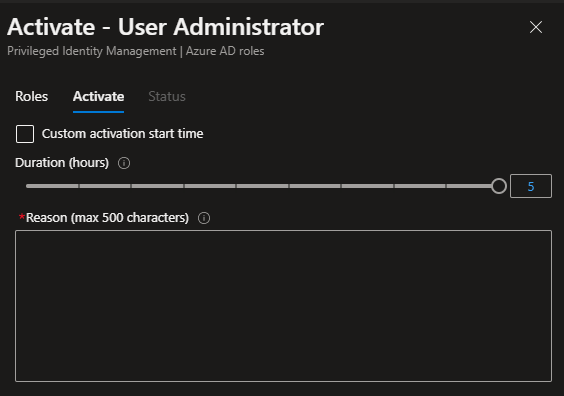
Task: Close the Activate - User Administrator panel
Action: click(x=536, y=27)
